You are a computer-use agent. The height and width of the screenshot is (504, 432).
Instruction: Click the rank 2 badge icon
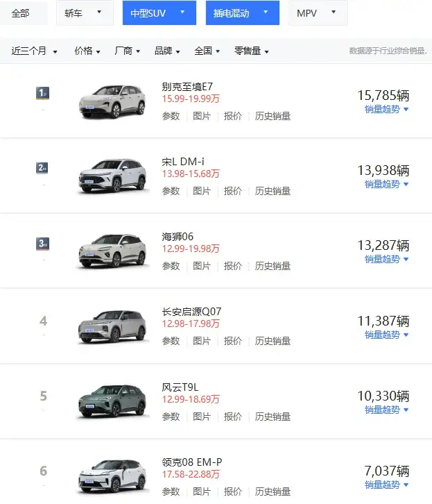pyautogui.click(x=42, y=168)
